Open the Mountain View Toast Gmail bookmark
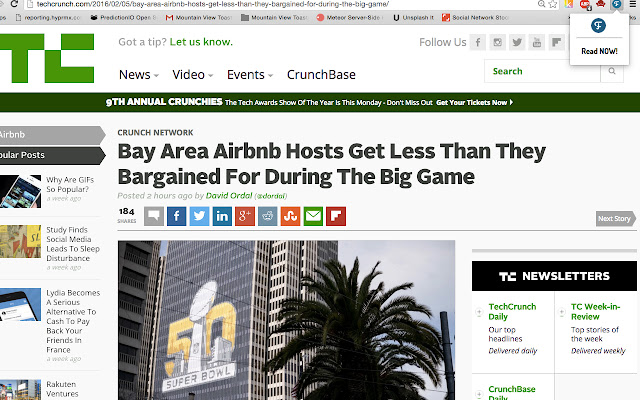The width and height of the screenshot is (640, 400). (199, 18)
